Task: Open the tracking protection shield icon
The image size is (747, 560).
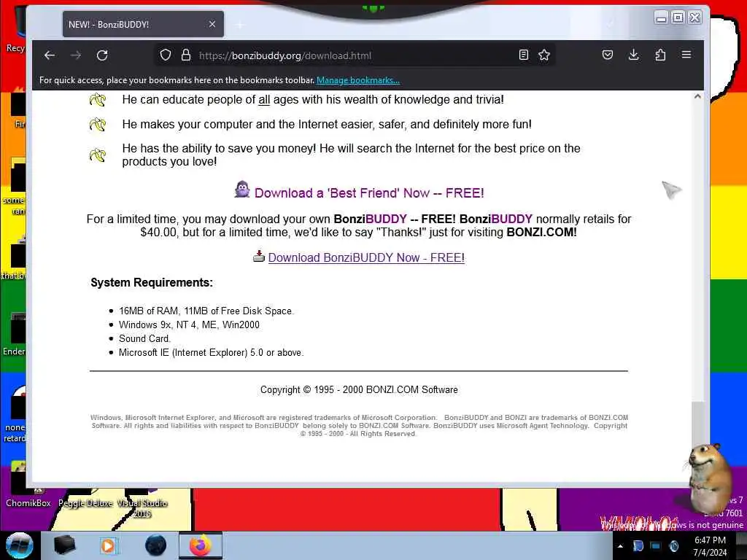Action: [x=166, y=55]
